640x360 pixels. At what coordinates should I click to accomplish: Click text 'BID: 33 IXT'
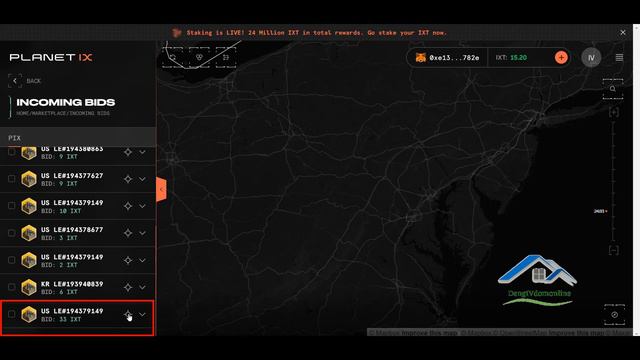61,319
